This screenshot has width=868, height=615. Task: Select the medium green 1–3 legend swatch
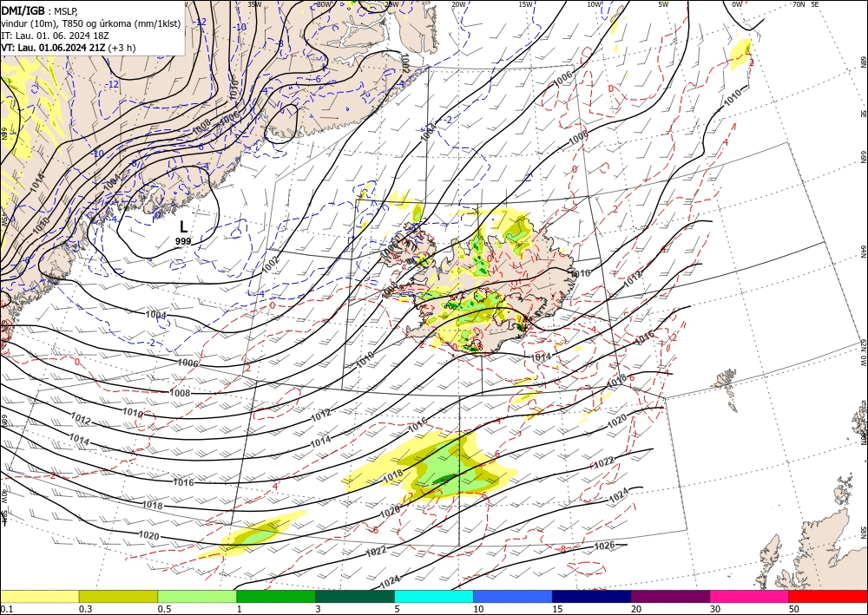(x=276, y=597)
